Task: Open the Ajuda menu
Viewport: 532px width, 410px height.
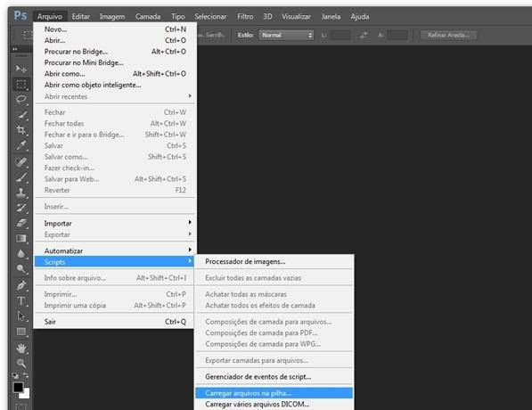Action: [360, 16]
